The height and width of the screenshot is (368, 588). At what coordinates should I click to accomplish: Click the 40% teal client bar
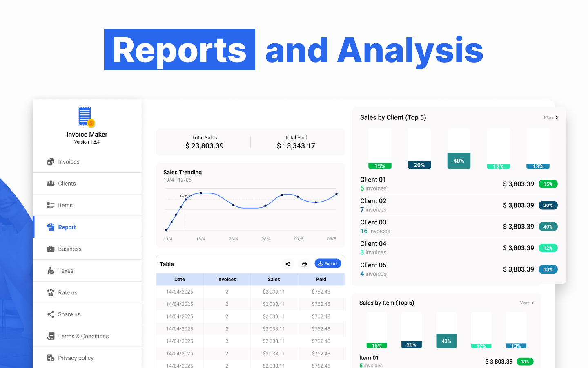click(x=459, y=161)
